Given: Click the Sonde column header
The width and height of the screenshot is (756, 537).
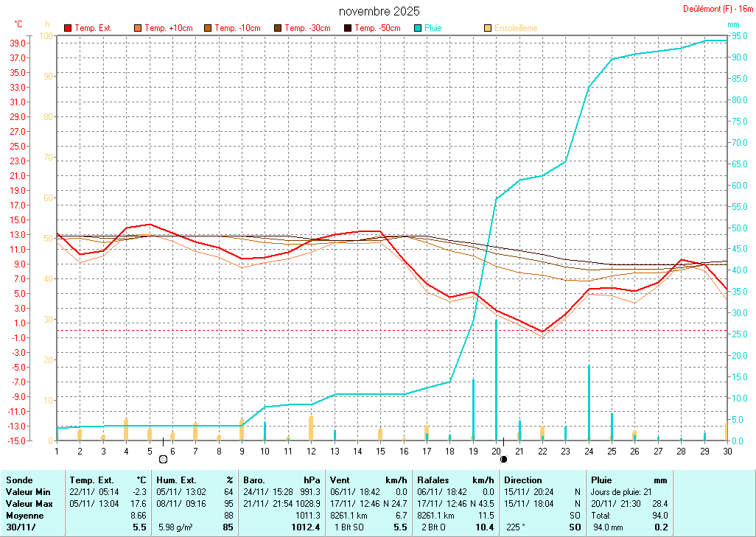Looking at the screenshot, I should pos(19,480).
